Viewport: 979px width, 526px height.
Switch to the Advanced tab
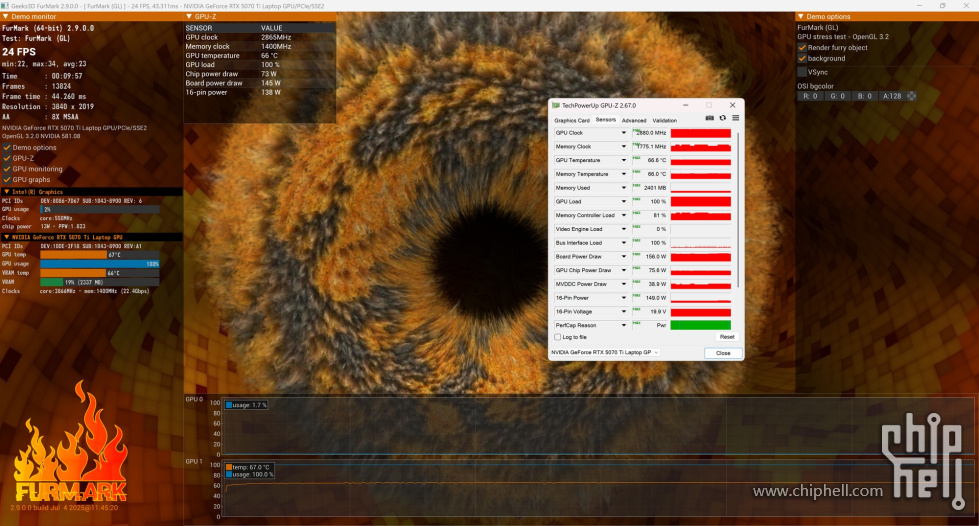(x=634, y=121)
